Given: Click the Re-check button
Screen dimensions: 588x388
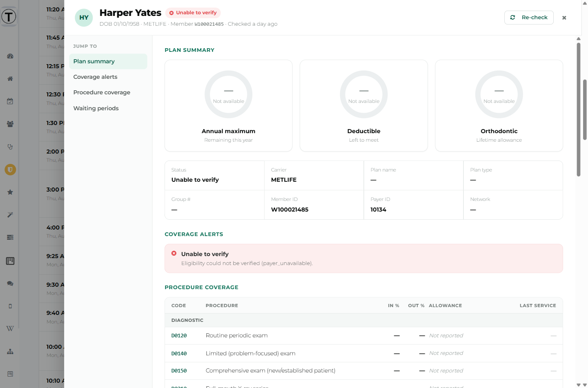Looking at the screenshot, I should point(529,18).
